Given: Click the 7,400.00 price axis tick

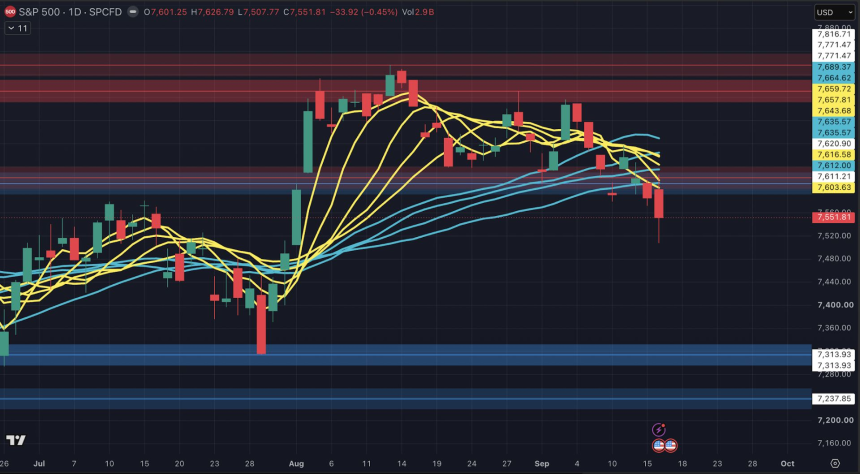Looking at the screenshot, I should [x=835, y=305].
